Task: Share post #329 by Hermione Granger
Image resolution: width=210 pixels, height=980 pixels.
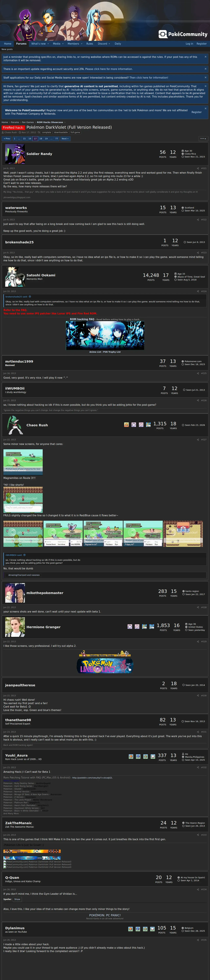Action: coord(198,641)
